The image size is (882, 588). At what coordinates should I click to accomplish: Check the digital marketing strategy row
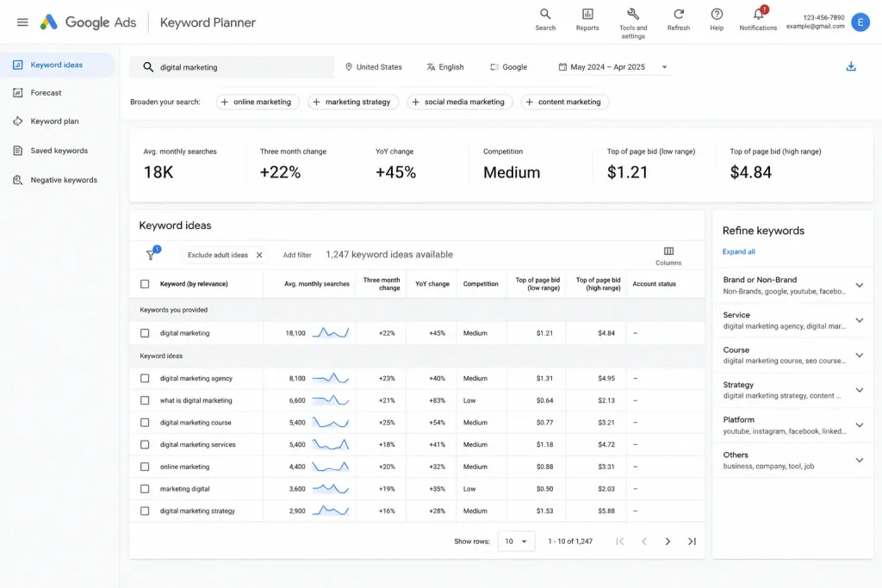tap(145, 511)
